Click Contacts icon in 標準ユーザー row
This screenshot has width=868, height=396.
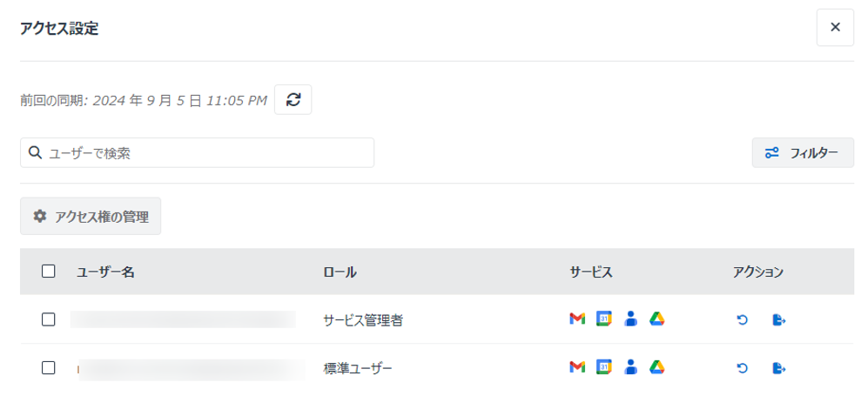(631, 368)
